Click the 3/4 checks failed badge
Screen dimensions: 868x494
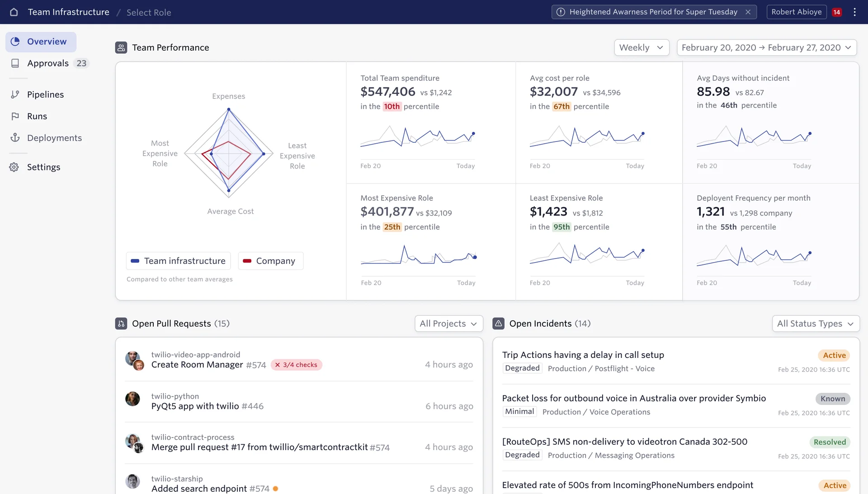(296, 365)
